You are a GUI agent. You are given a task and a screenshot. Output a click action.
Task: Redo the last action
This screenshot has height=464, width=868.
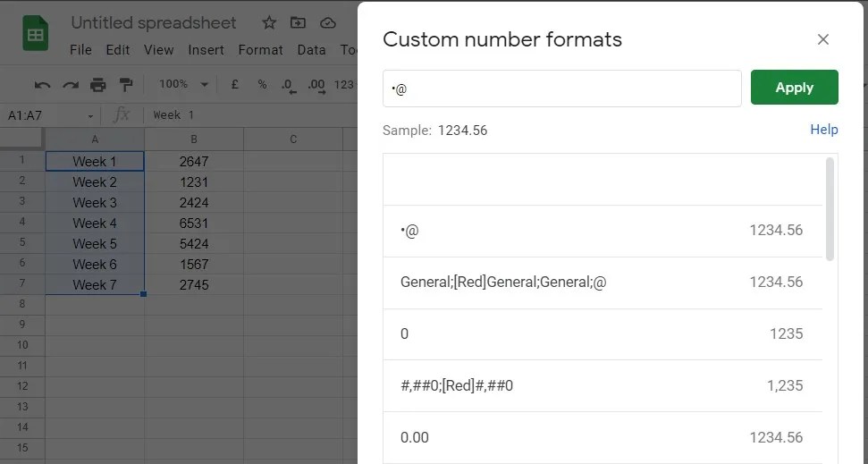71,85
